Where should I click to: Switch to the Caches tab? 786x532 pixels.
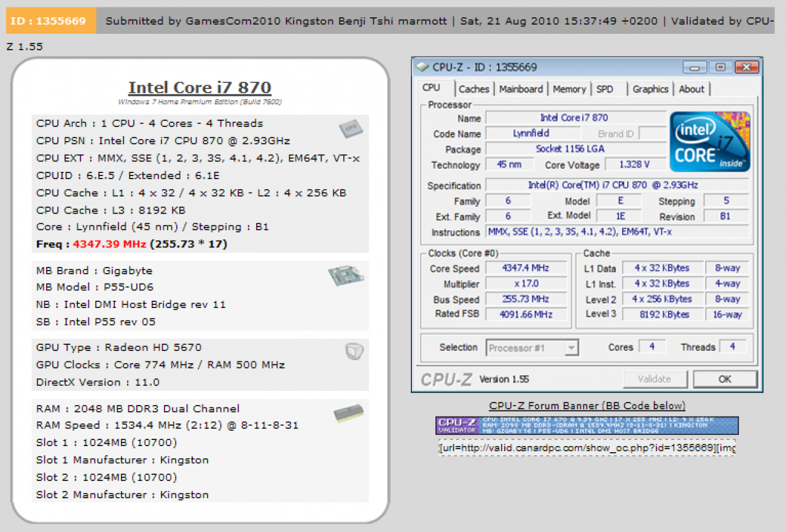point(474,89)
